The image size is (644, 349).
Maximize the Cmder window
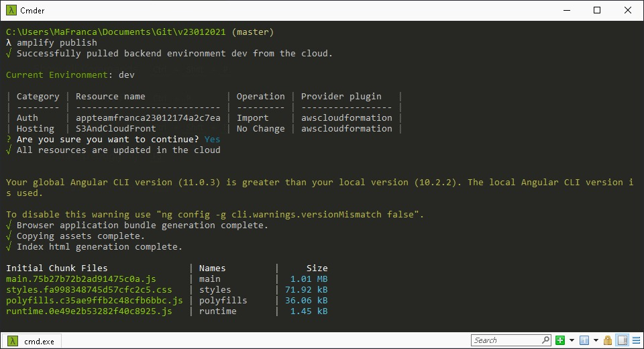(x=597, y=10)
